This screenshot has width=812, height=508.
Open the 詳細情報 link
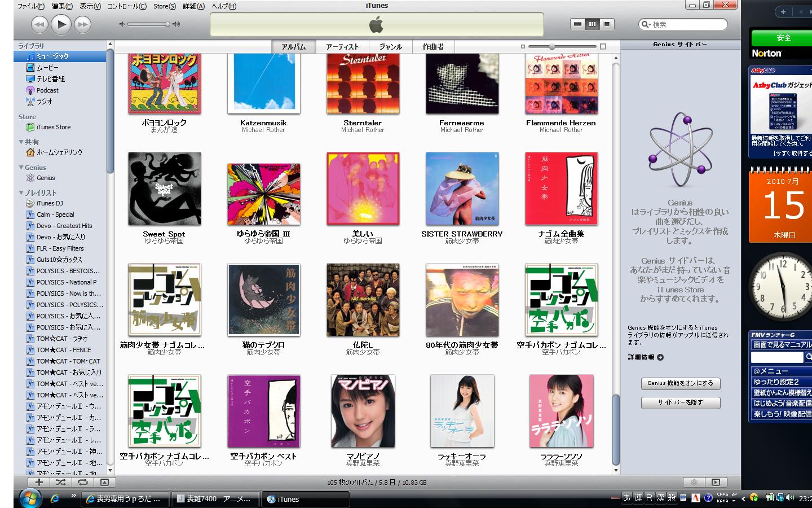click(x=646, y=357)
